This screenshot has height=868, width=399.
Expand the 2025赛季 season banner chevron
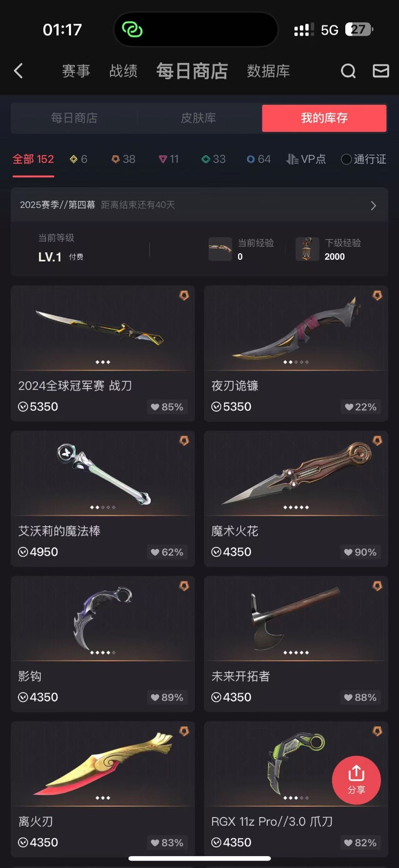(373, 205)
